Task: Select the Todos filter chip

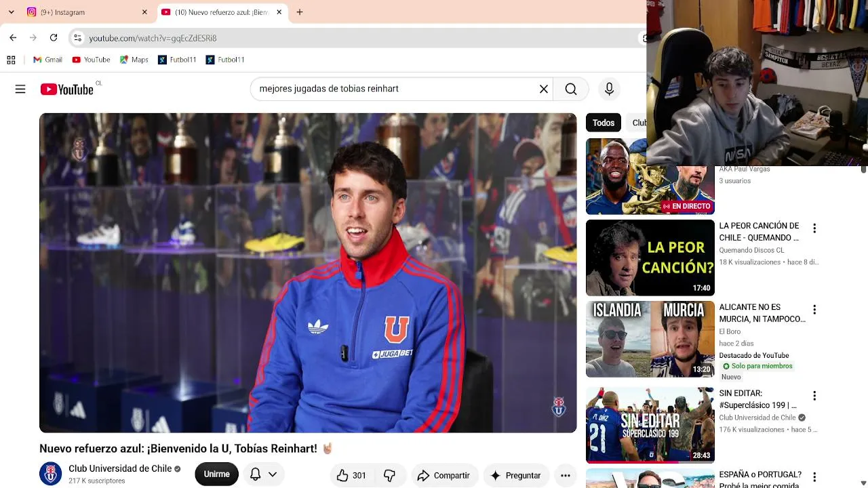Action: [x=604, y=123]
